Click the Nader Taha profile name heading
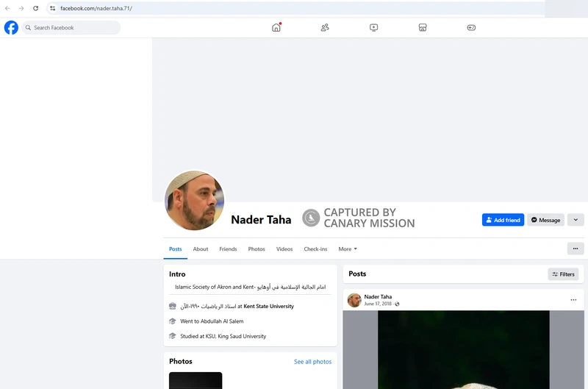The image size is (588, 389). point(261,219)
